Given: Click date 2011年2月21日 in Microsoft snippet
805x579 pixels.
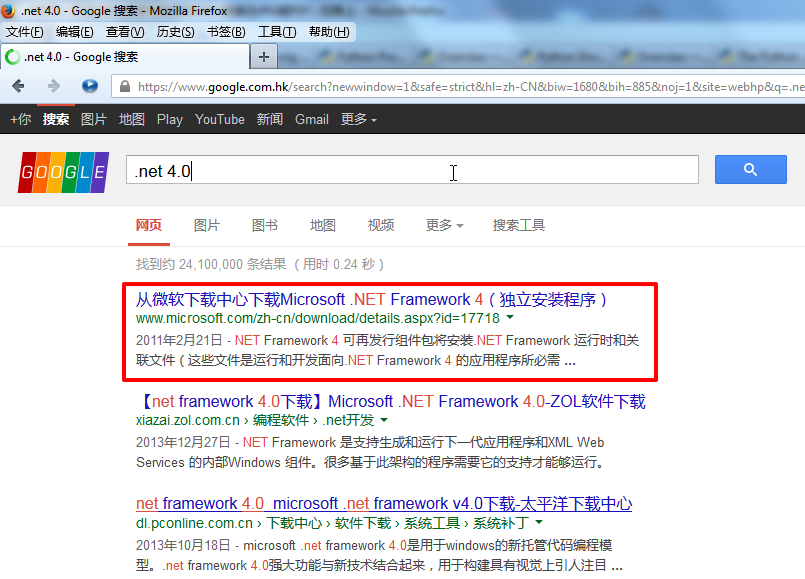Looking at the screenshot, I should click(x=179, y=340).
